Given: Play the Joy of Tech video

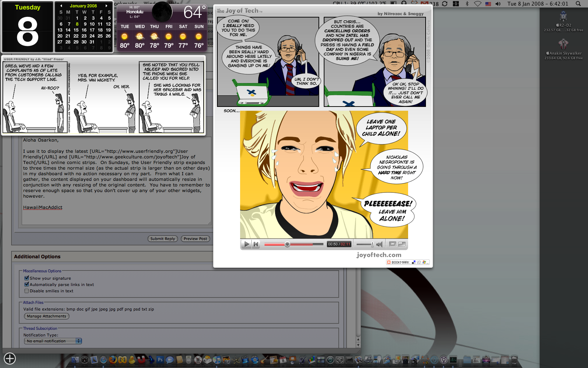Looking at the screenshot, I should click(246, 244).
